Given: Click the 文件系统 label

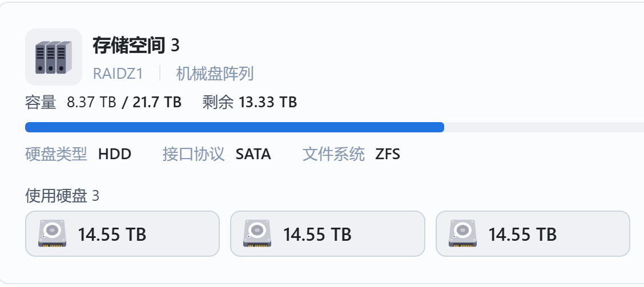Looking at the screenshot, I should 333,154.
